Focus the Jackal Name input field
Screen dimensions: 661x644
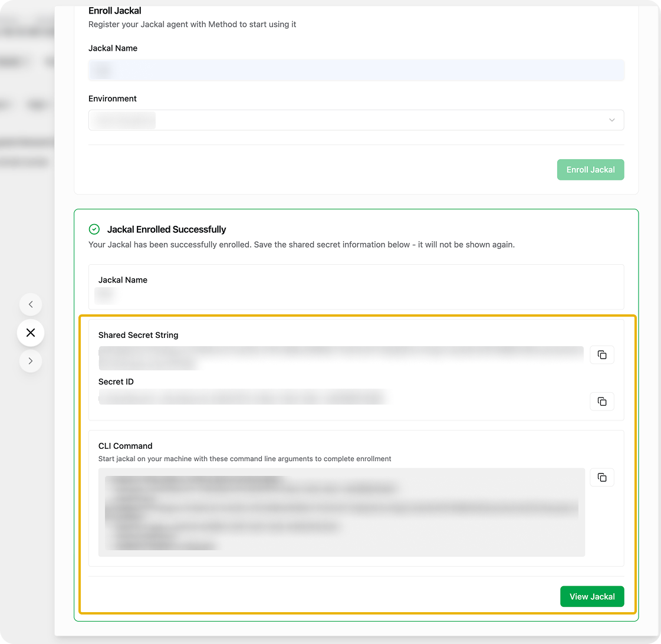356,70
